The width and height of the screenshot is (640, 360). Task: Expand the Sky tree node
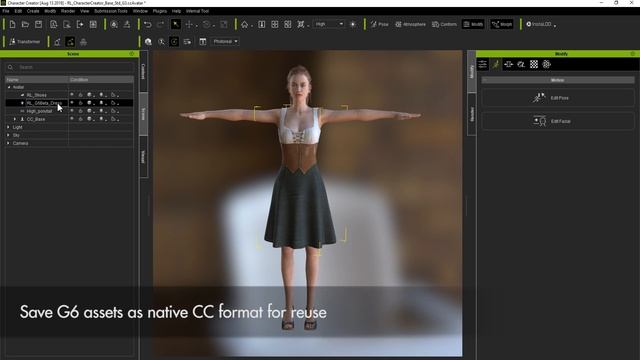point(8,135)
